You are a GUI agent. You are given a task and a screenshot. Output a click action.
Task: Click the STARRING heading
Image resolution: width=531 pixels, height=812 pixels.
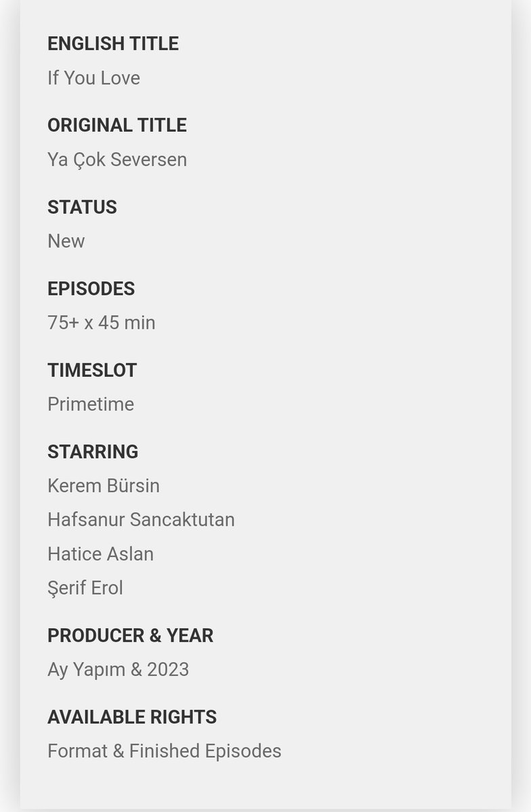pos(93,452)
